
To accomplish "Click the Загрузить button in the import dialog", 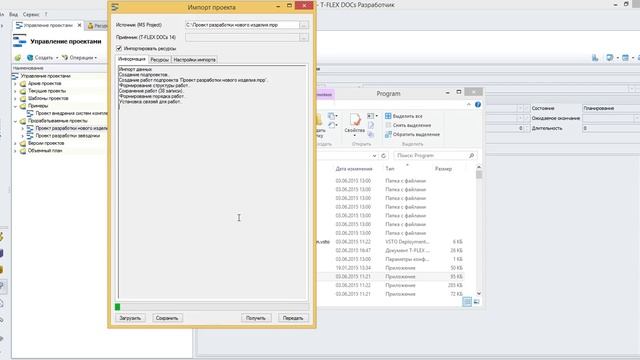I will pyautogui.click(x=130, y=318).
